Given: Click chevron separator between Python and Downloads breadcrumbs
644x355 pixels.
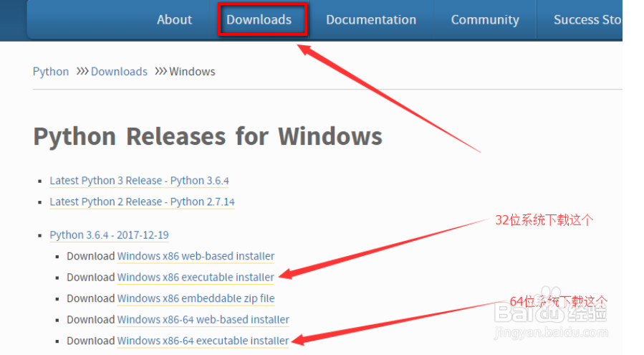Looking at the screenshot, I should click(x=82, y=72).
